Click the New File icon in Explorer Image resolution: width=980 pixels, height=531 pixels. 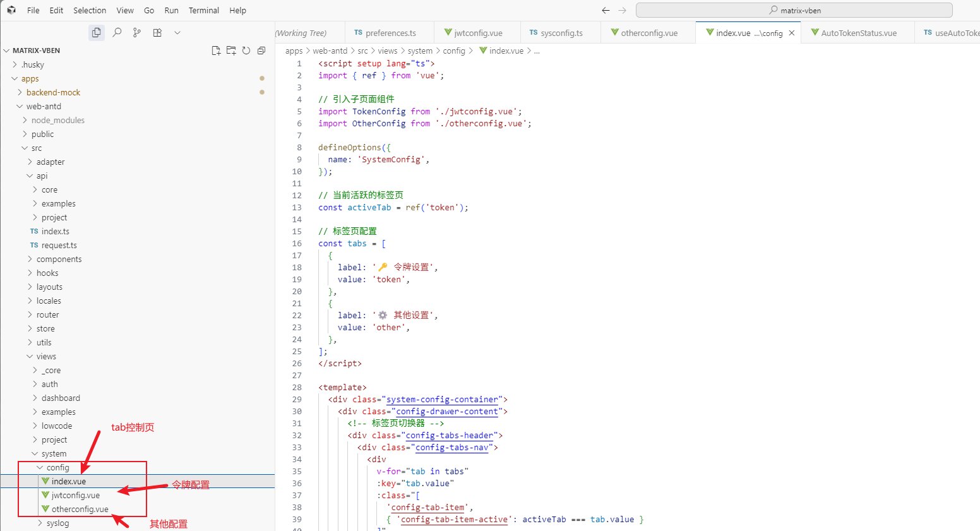click(x=215, y=50)
